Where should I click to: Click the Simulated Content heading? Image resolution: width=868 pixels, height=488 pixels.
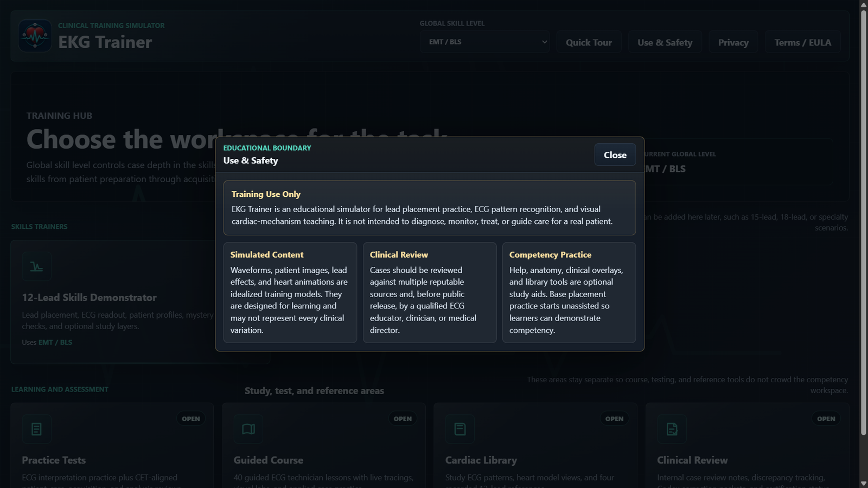pyautogui.click(x=267, y=255)
